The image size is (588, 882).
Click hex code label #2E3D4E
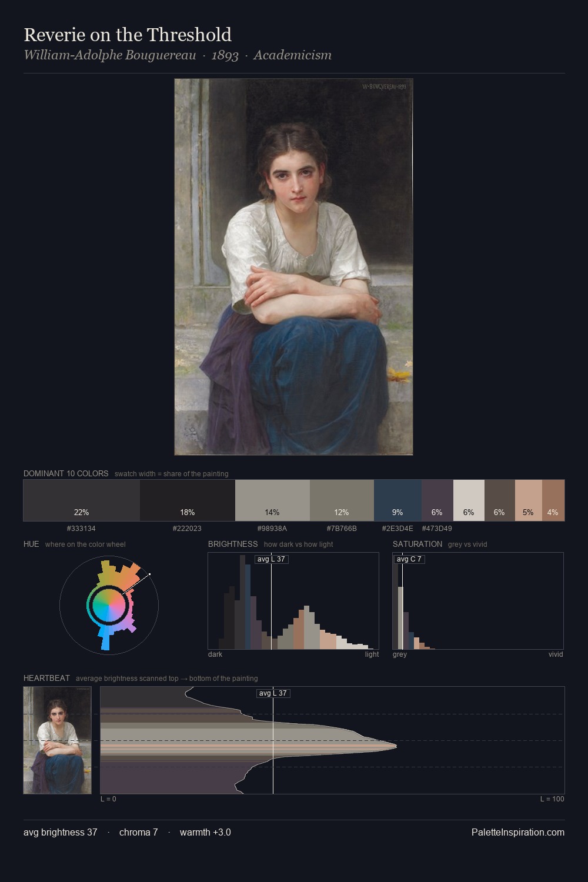click(397, 529)
